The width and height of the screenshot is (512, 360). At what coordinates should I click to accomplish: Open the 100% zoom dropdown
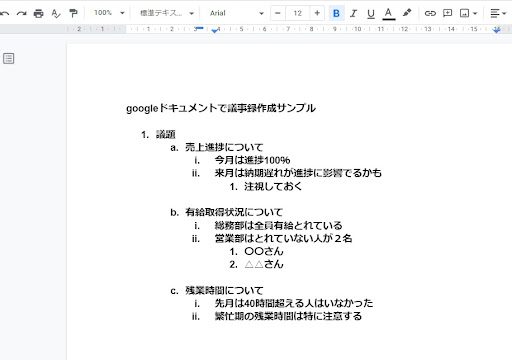[x=109, y=13]
